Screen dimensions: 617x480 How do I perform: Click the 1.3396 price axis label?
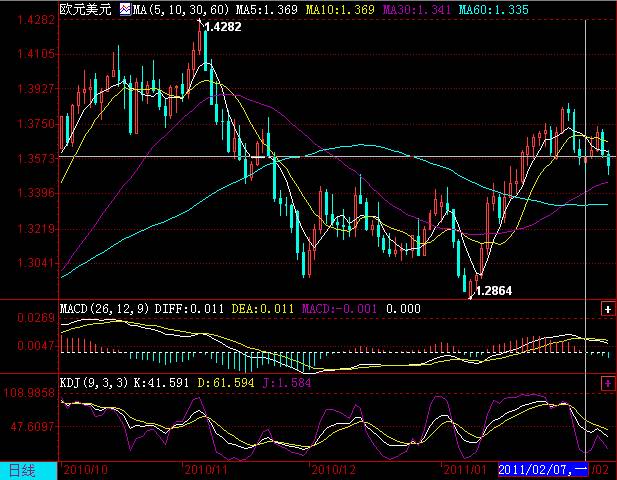click(36, 193)
